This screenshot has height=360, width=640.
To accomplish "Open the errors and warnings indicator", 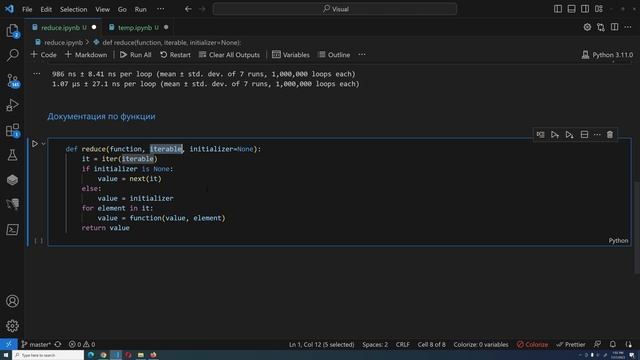I will (82, 344).
